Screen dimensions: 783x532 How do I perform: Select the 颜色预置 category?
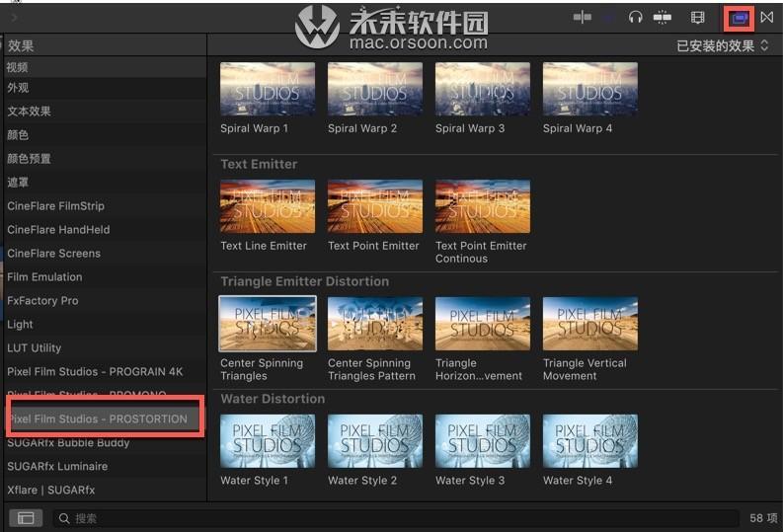pyautogui.click(x=104, y=159)
